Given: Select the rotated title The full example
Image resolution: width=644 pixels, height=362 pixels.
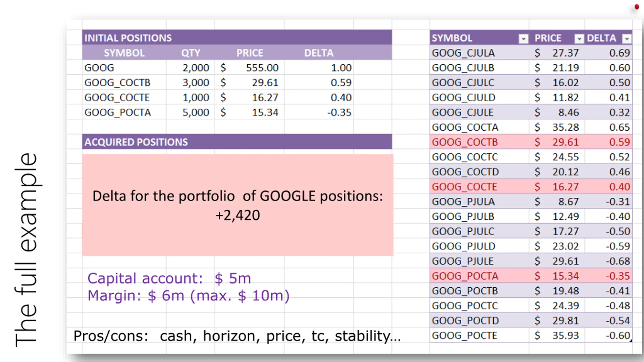Looking at the screenshot, I should (x=26, y=250).
